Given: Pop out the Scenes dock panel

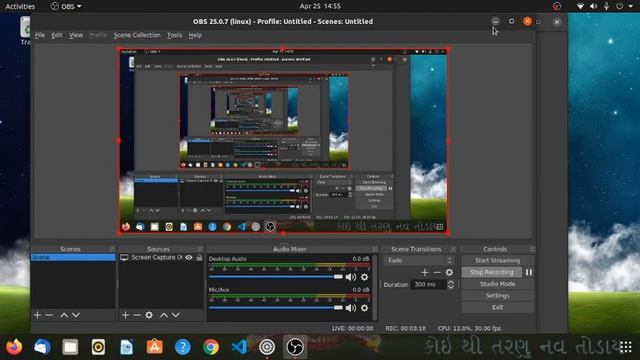Looking at the screenshot, I should (x=112, y=249).
